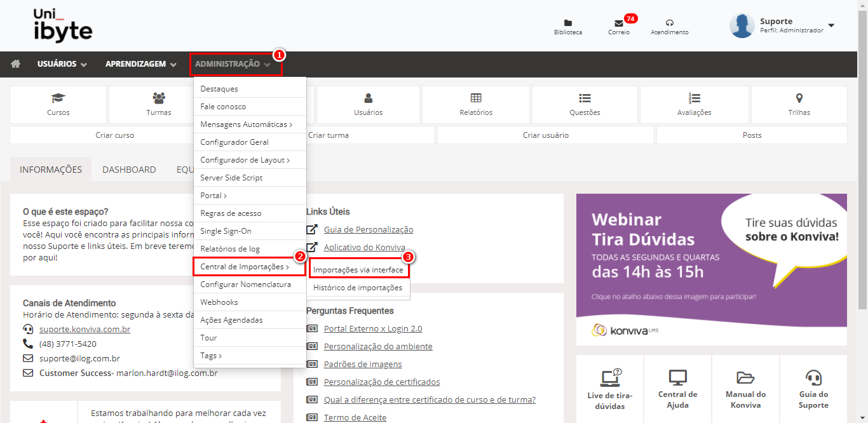The width and height of the screenshot is (868, 423).
Task: Open Configurador Geral
Action: click(x=250, y=142)
